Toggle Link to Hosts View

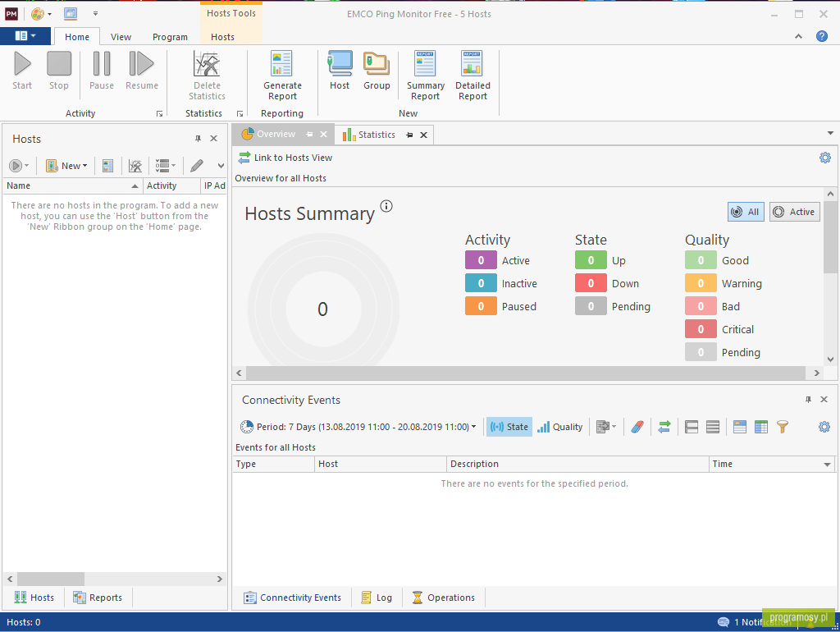(285, 158)
